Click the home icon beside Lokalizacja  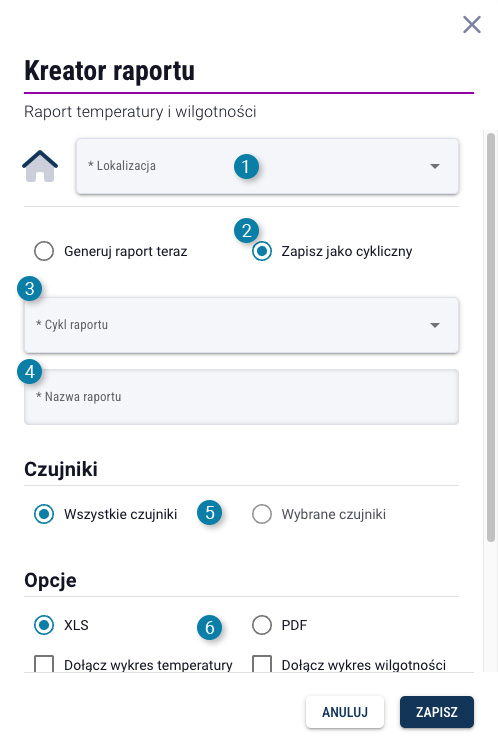pyautogui.click(x=40, y=166)
